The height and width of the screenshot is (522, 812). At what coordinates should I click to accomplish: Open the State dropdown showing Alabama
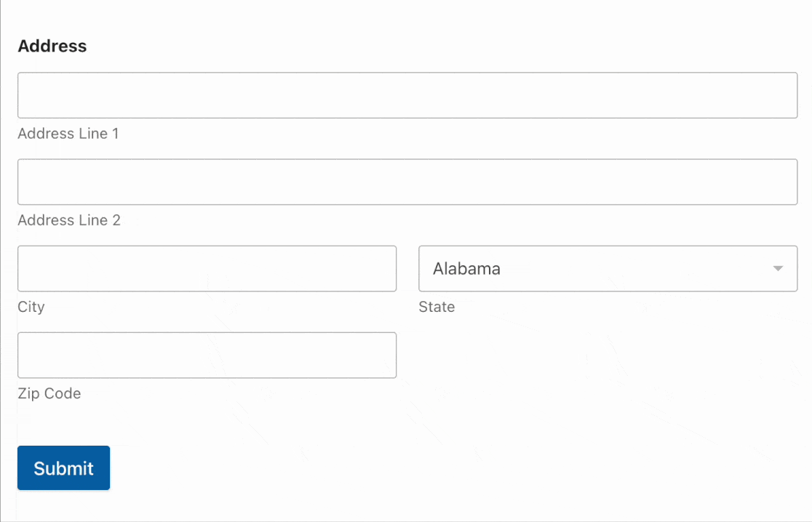point(608,268)
